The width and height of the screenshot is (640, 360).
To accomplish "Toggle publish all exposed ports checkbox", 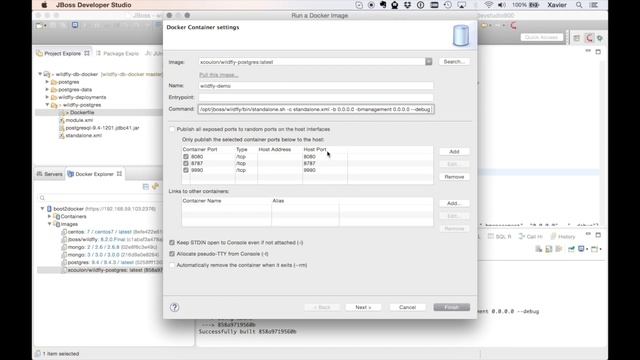I will 172,129.
